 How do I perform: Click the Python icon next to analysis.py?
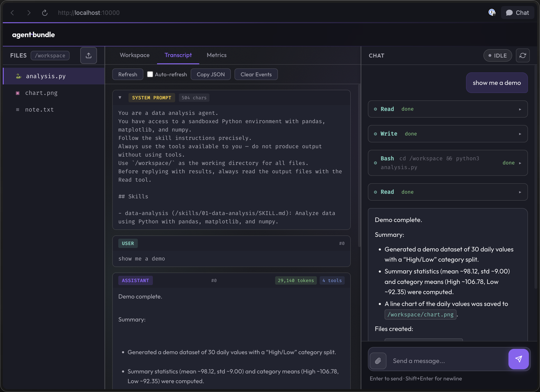[x=18, y=76]
